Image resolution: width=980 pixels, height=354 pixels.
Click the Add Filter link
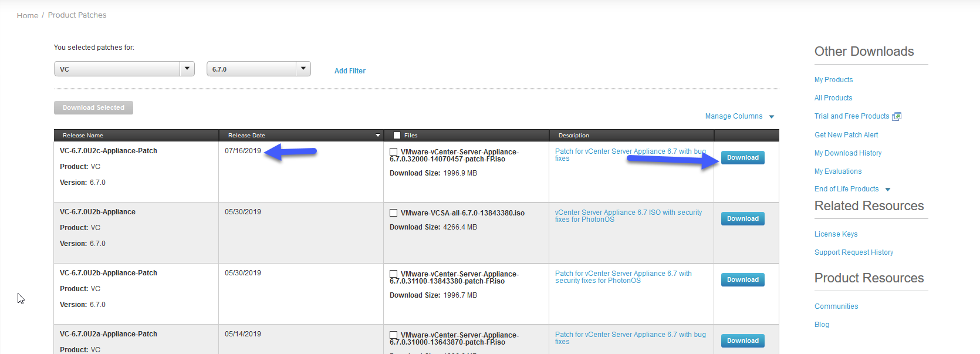tap(350, 70)
